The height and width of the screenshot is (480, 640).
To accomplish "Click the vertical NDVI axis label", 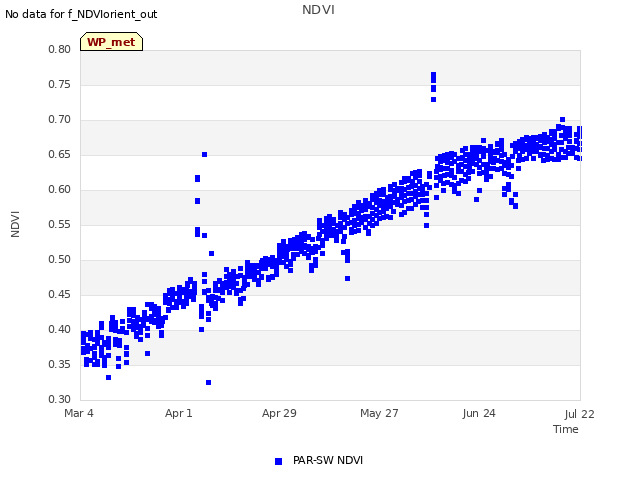I will tap(15, 224).
